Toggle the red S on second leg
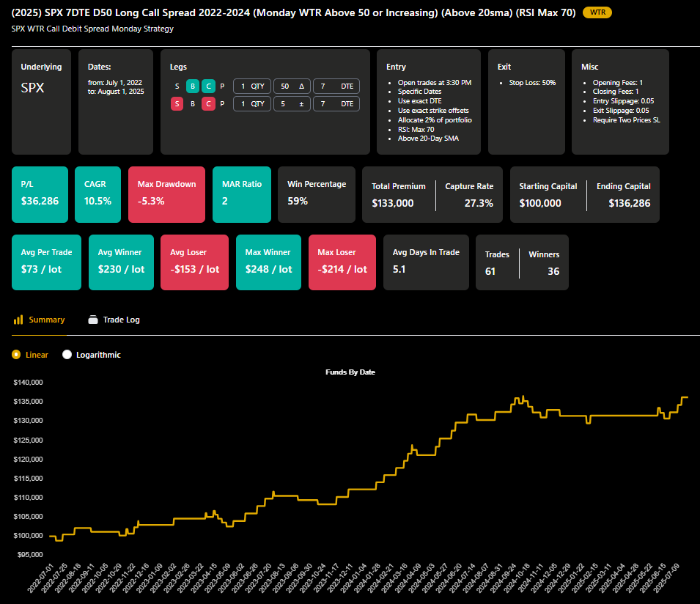This screenshot has height=604, width=700. tap(177, 103)
